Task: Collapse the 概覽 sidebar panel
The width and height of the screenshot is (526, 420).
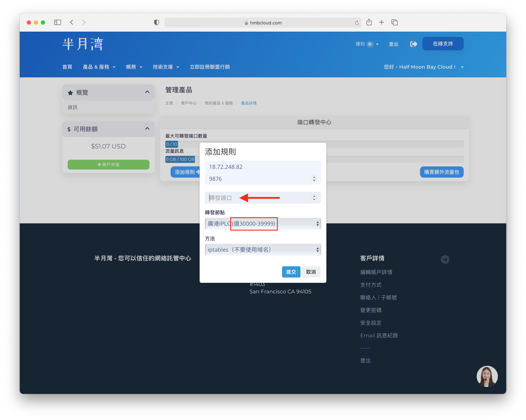Action: pos(147,92)
